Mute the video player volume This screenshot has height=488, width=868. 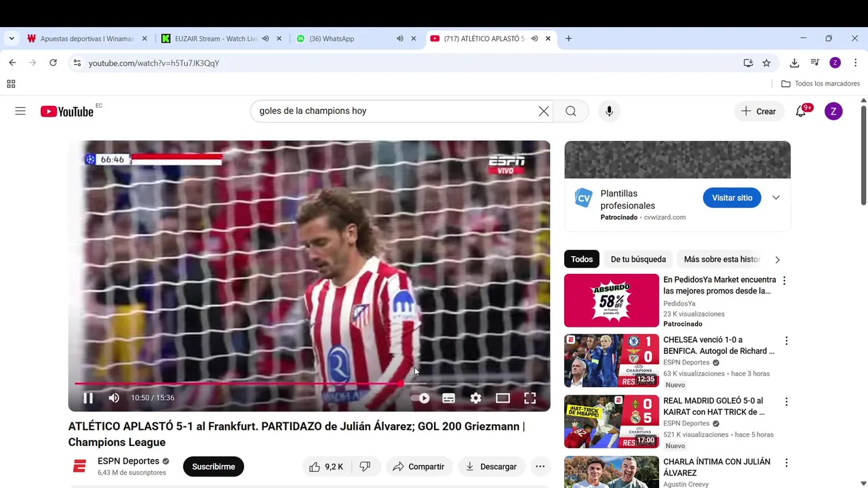click(114, 398)
